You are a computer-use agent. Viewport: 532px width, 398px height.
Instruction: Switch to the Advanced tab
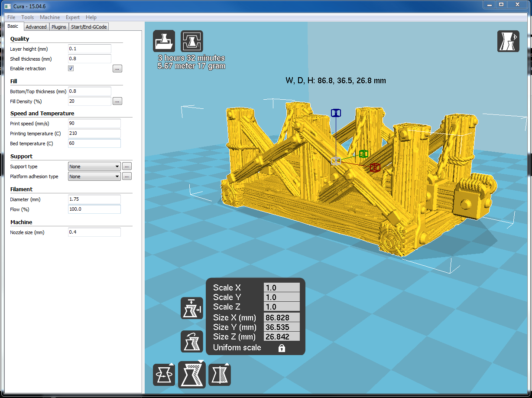coord(36,27)
